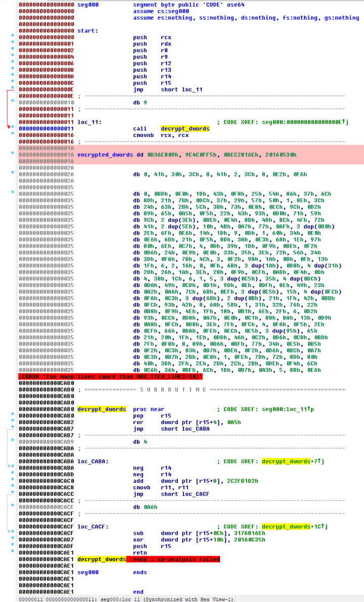The width and height of the screenshot is (364, 602).
Task: Click the data row starting 'db 0C6h, 36h, 0BFh'
Action: (227, 370)
